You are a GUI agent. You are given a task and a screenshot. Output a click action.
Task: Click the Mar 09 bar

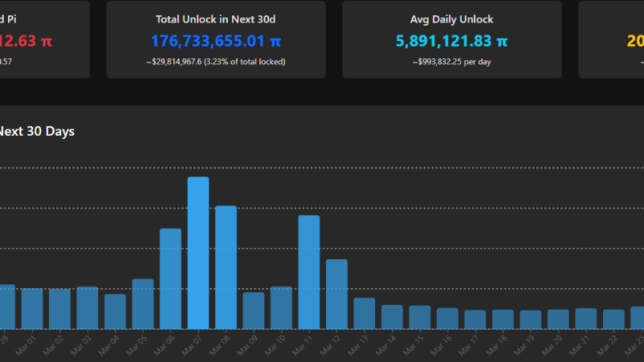254,311
